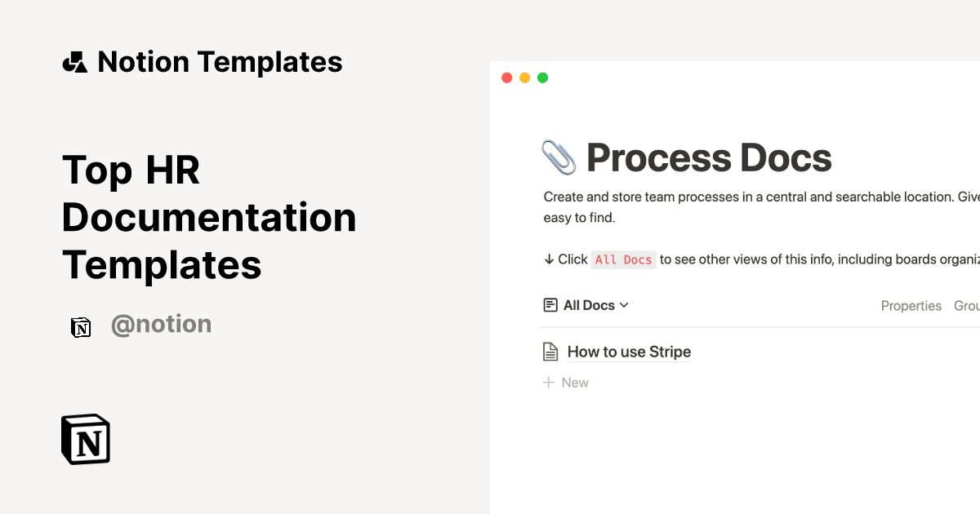Click the red inline All Docs code tag
This screenshot has width=980, height=514.
coord(623,259)
